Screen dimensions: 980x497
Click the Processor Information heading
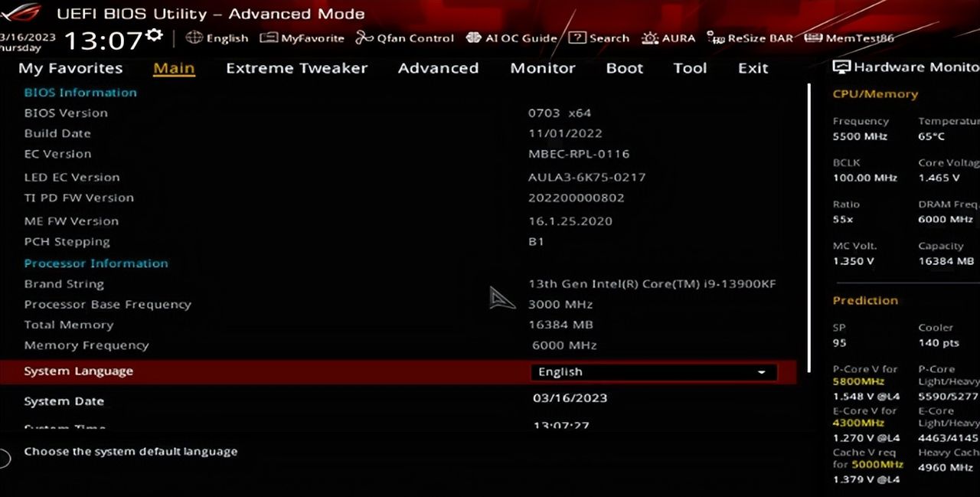96,263
